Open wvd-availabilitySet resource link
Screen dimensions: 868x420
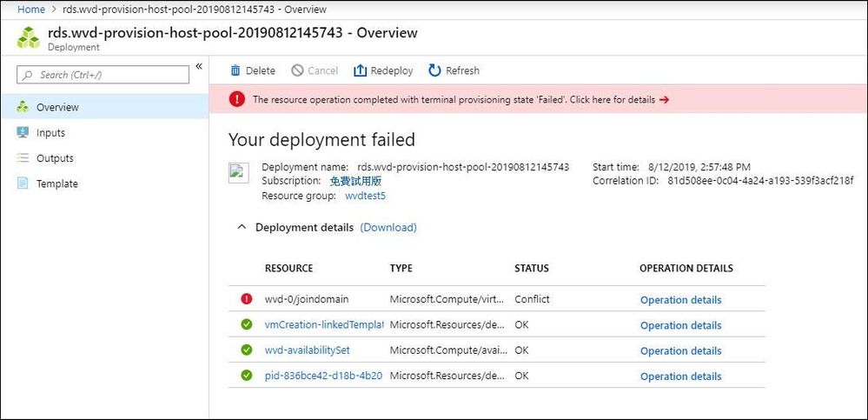308,350
